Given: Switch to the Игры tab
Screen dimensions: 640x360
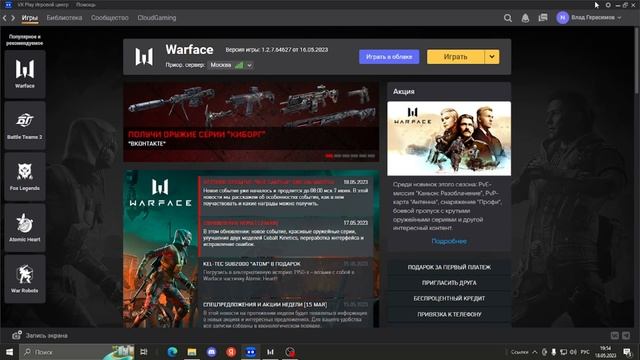Looking at the screenshot, I should (x=30, y=18).
